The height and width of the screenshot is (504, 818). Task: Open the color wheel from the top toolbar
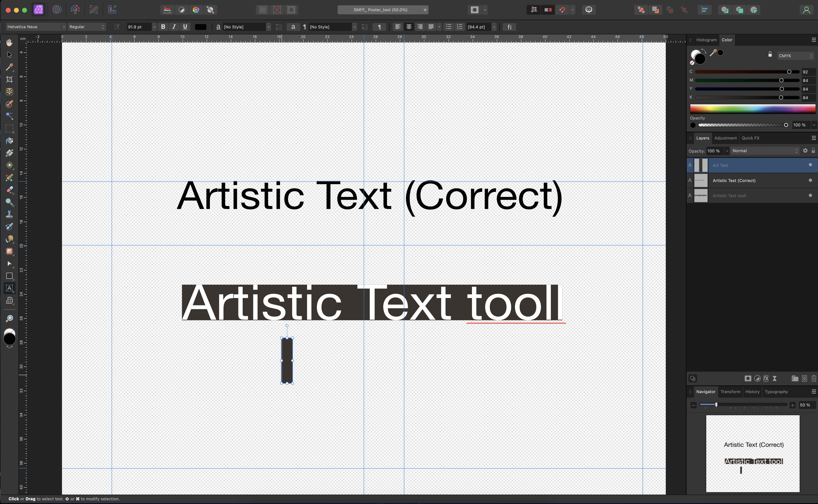pyautogui.click(x=196, y=10)
